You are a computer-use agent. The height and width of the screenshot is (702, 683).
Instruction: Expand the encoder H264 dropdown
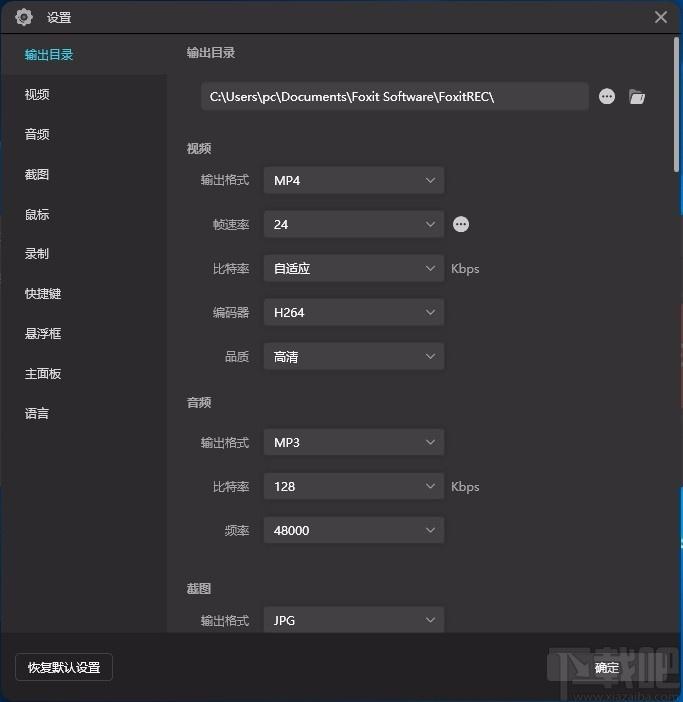(x=354, y=312)
